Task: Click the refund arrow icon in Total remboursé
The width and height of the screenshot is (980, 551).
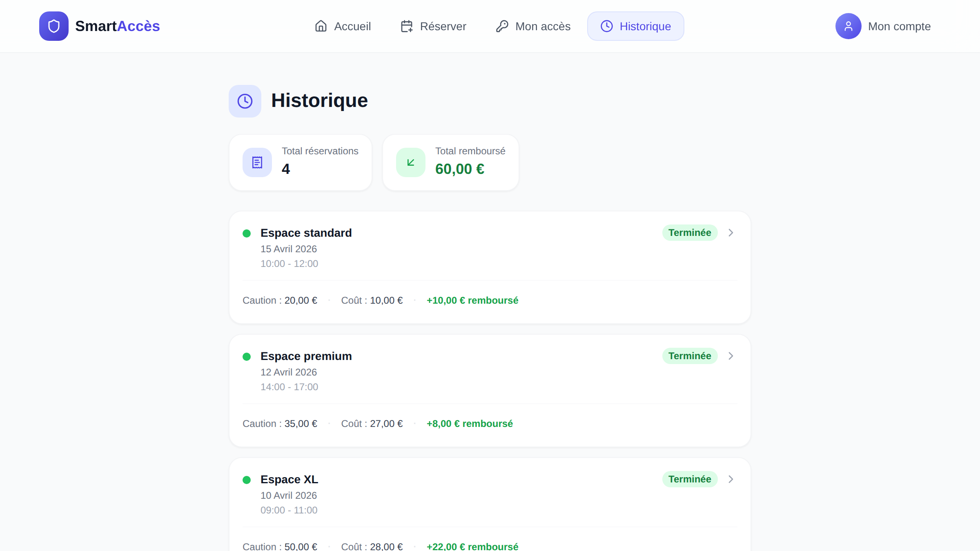Action: [x=411, y=162]
